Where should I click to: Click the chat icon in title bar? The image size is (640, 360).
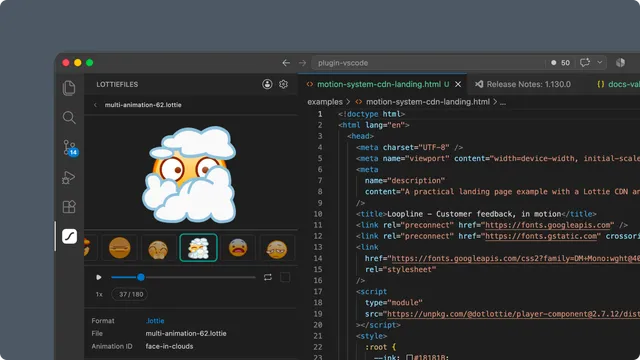584,62
